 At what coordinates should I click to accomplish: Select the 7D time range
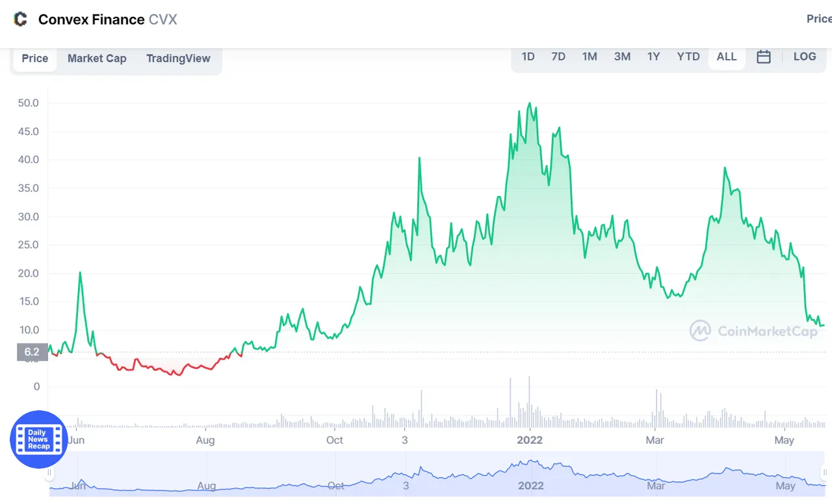pos(558,57)
